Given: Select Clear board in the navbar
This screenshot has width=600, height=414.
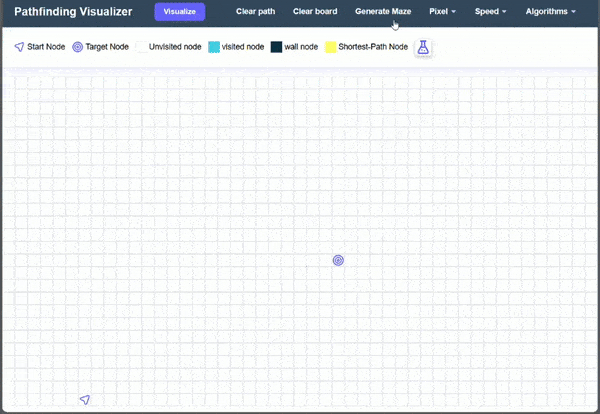Looking at the screenshot, I should coord(315,12).
